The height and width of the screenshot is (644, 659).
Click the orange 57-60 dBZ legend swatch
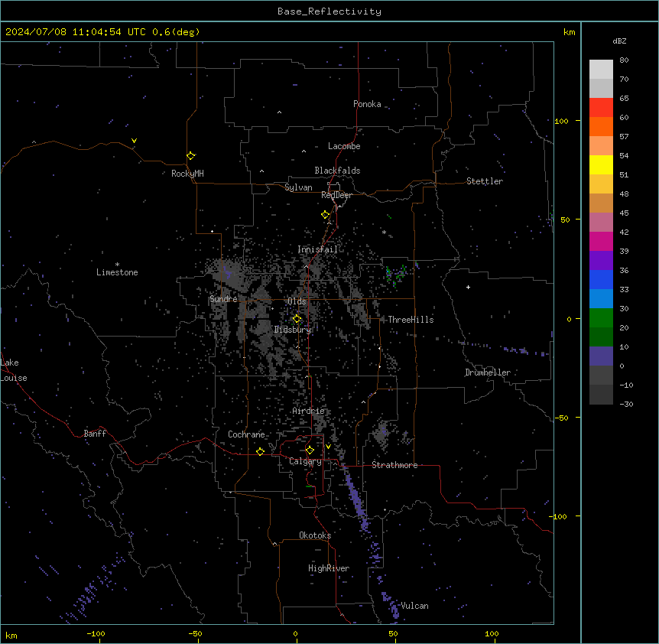click(x=601, y=126)
